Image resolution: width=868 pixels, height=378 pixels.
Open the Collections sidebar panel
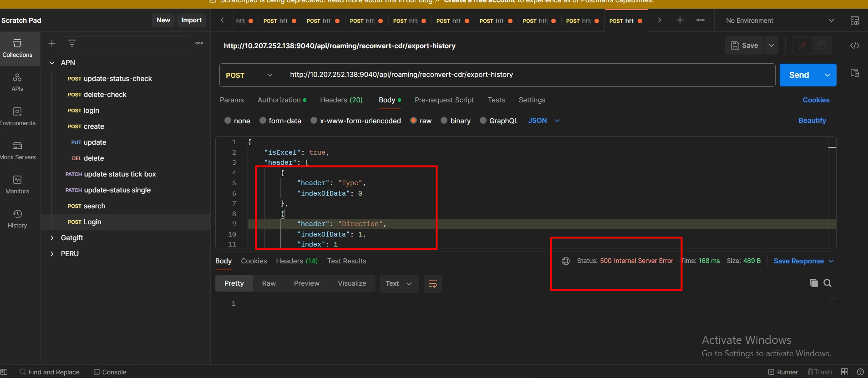pos(17,48)
